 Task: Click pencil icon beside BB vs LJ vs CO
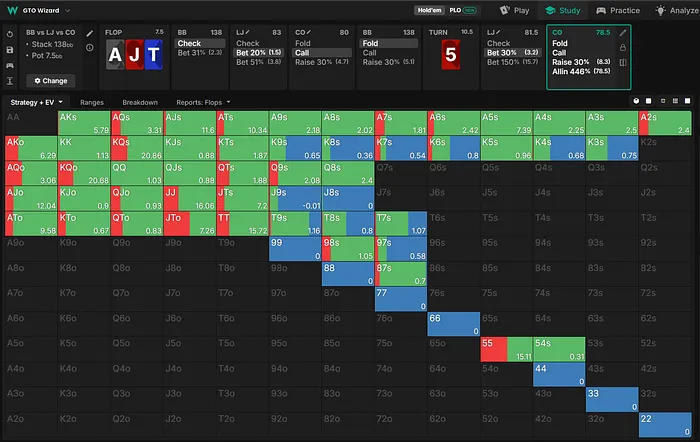click(x=90, y=33)
